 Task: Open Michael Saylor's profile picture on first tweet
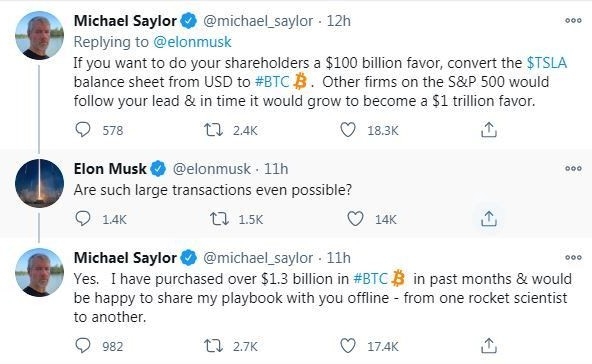pos(39,35)
